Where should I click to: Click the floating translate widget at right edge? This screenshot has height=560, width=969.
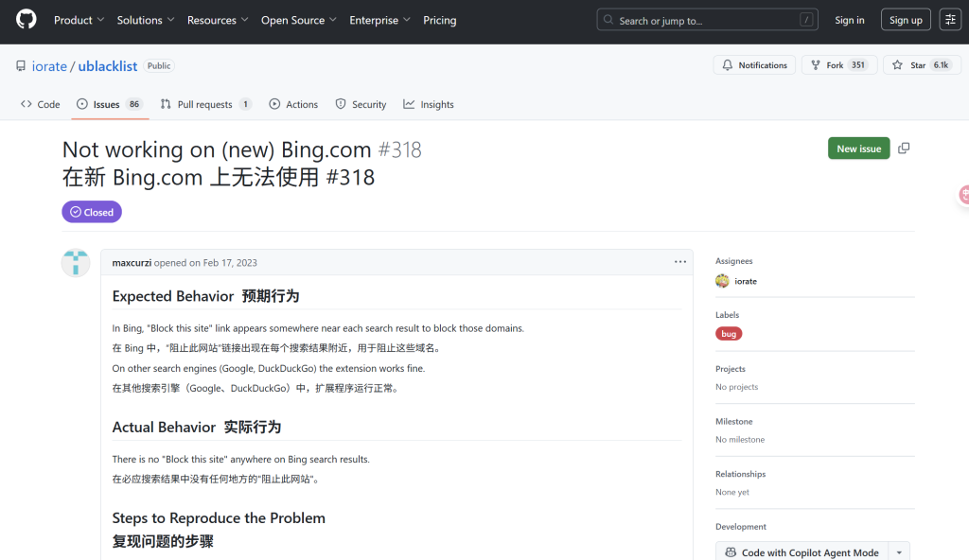pos(963,195)
